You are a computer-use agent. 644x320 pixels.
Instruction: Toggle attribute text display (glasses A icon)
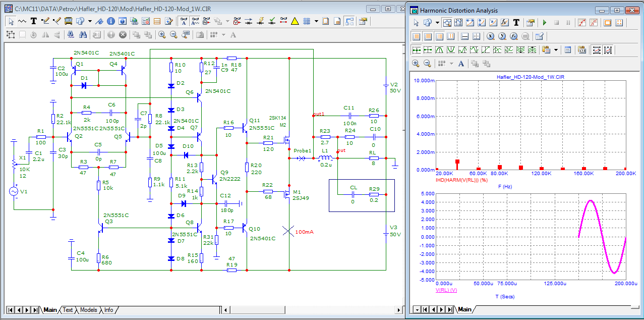coord(184,21)
